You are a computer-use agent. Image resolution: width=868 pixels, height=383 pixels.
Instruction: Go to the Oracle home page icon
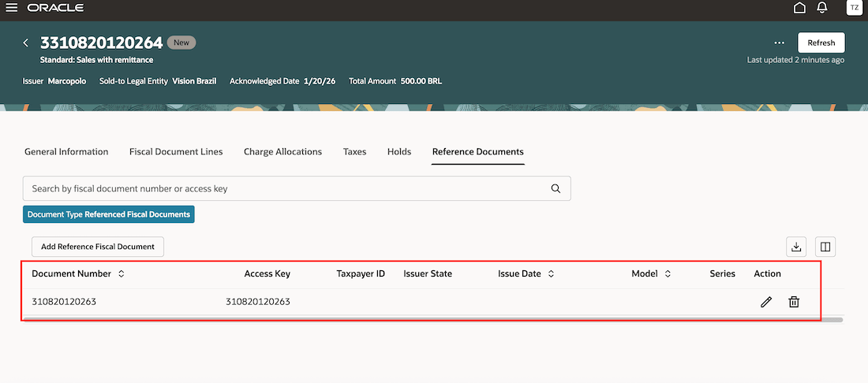click(799, 8)
